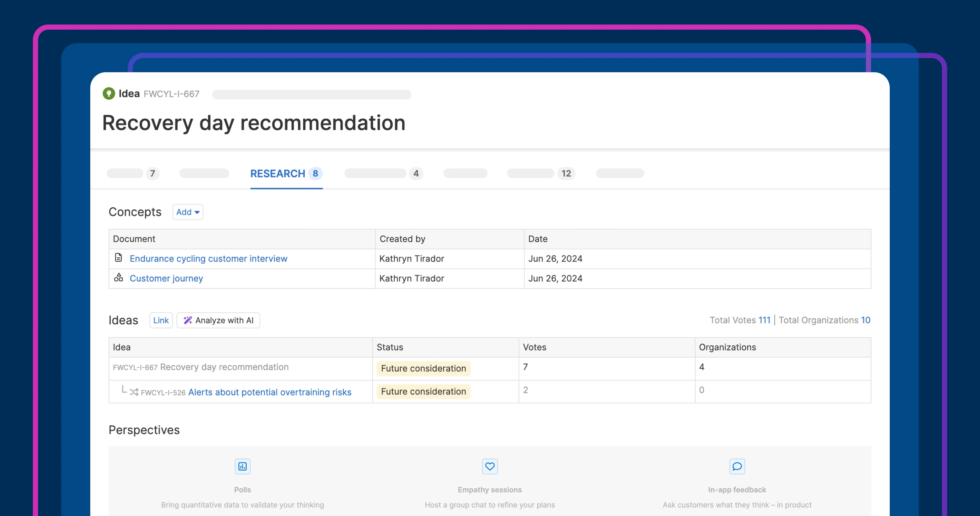Image resolution: width=980 pixels, height=516 pixels.
Task: Open the tab showing count 4
Action: 383,174
